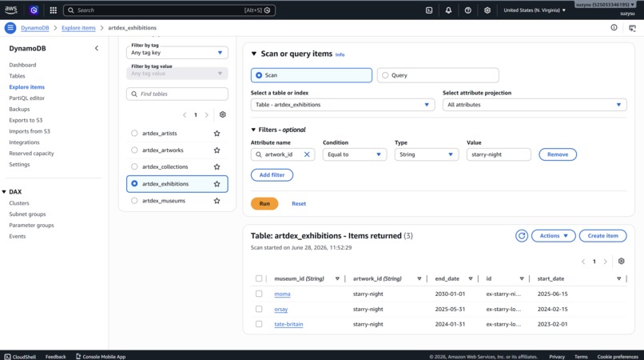Viewport: 644px width, 360px height.
Task: Open the region selector N. Virginia
Action: coord(535,10)
